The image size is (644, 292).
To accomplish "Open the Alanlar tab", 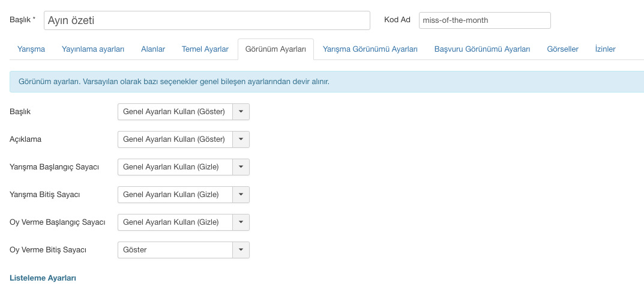I will click(x=153, y=49).
